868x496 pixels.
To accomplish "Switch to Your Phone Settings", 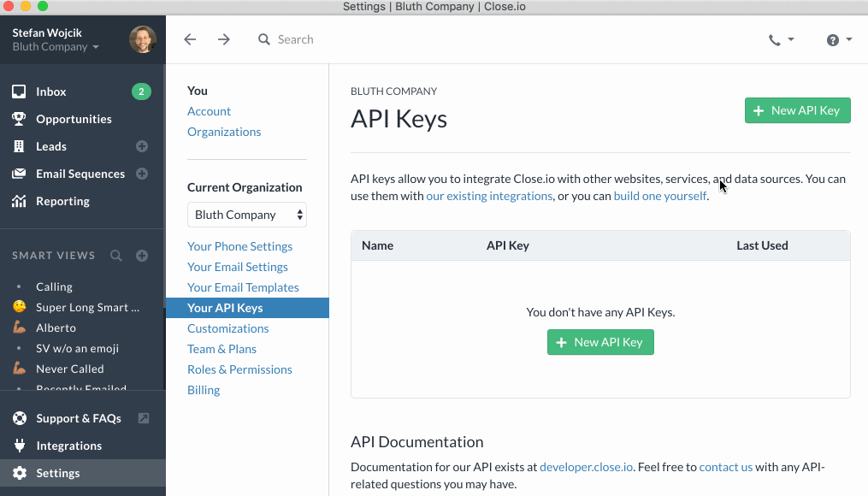I will (239, 246).
